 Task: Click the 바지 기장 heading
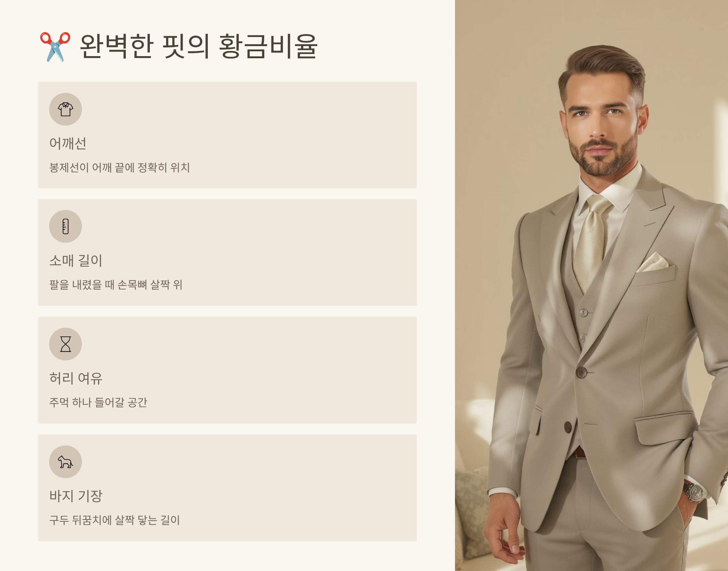point(76,496)
